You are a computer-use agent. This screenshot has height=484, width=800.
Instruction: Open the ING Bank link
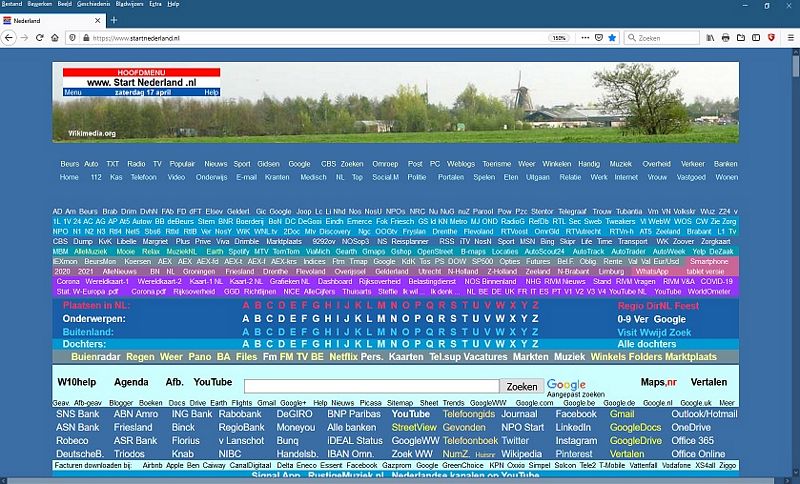coord(192,414)
